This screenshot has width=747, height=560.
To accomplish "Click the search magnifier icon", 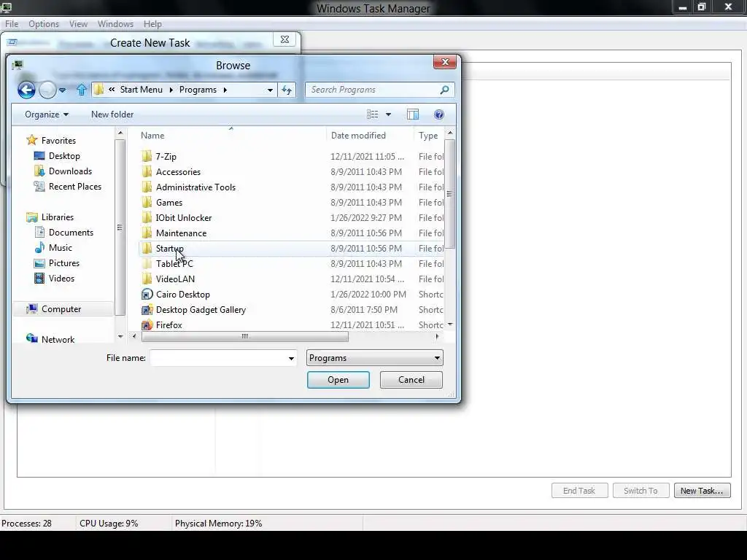I will [x=444, y=90].
